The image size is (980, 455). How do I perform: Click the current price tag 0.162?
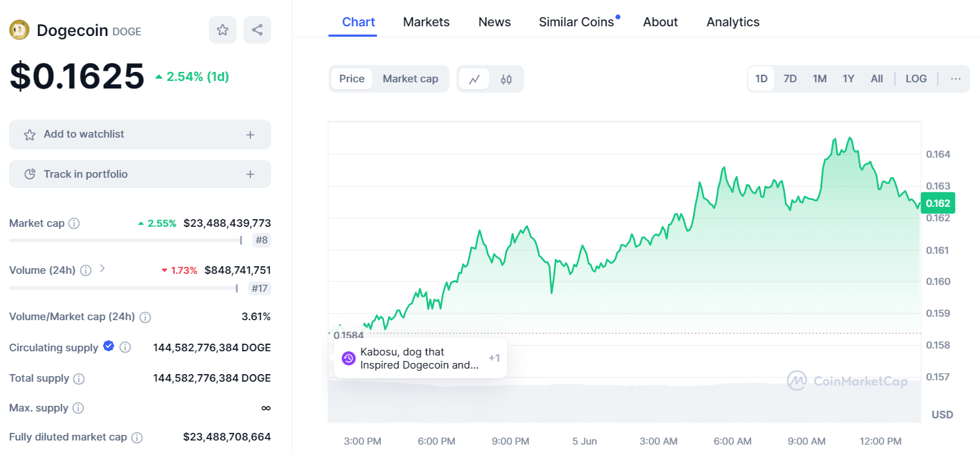coord(938,203)
